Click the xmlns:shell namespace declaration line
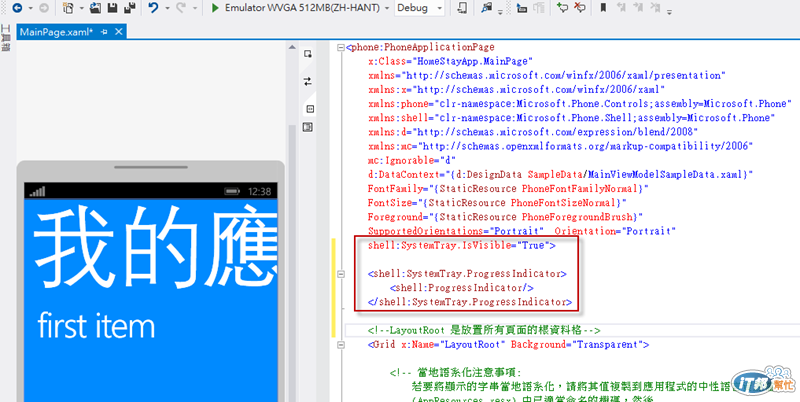This screenshot has width=800, height=402. [571, 118]
